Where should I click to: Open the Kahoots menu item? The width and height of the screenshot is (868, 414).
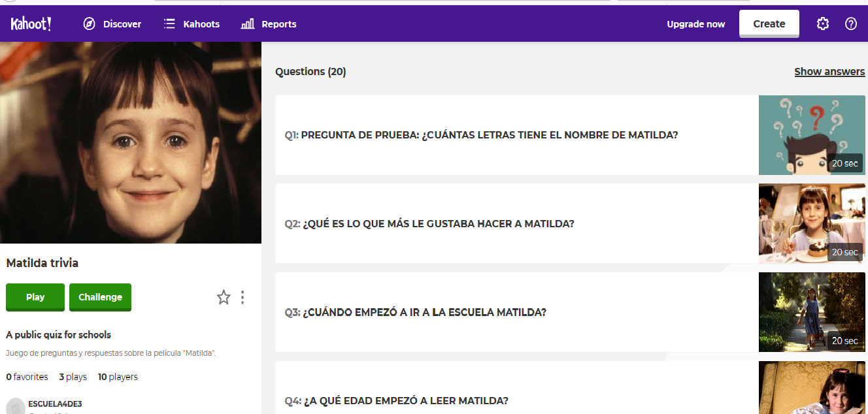192,24
